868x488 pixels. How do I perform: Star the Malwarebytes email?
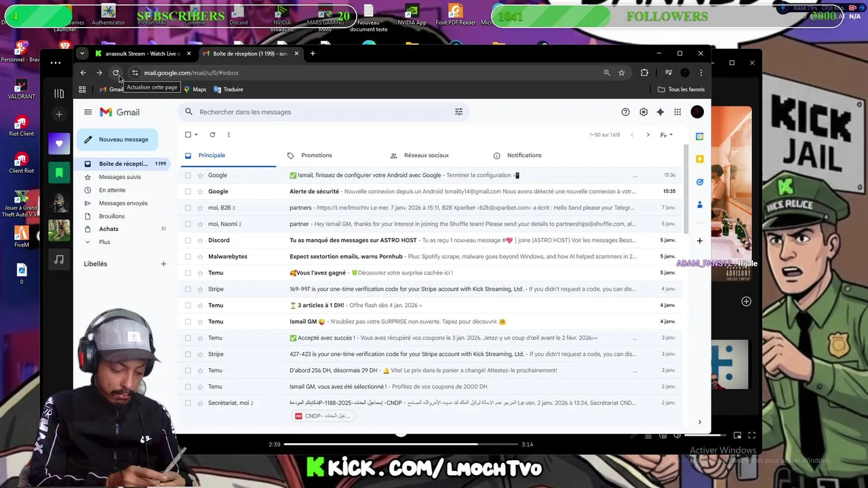tap(200, 256)
